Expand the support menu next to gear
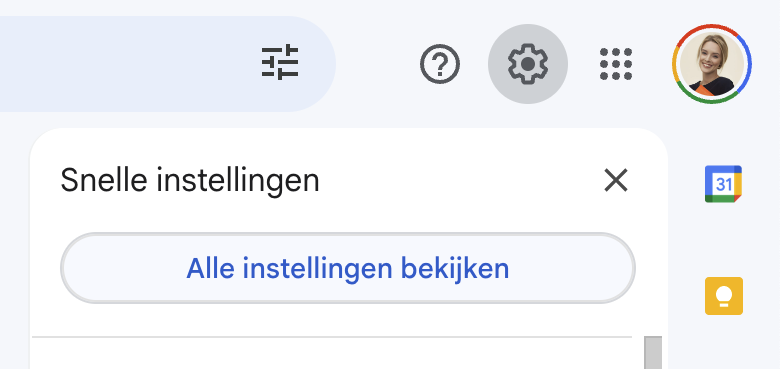Viewport: 780px width, 369px height. click(440, 64)
